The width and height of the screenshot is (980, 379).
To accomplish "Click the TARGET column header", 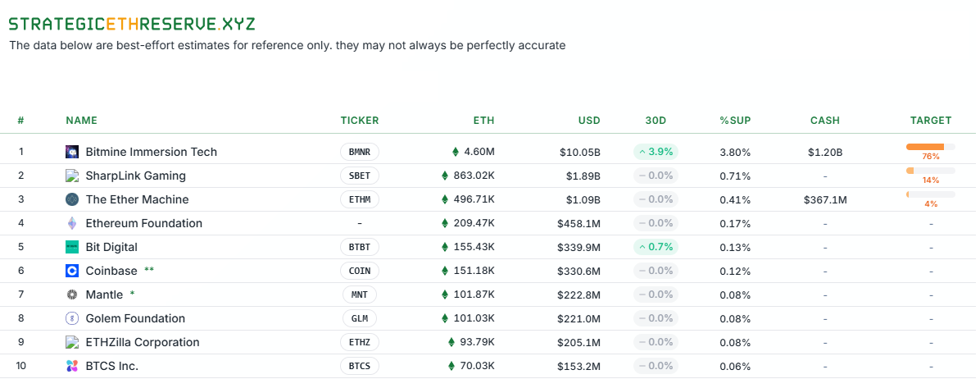I will tap(930, 121).
